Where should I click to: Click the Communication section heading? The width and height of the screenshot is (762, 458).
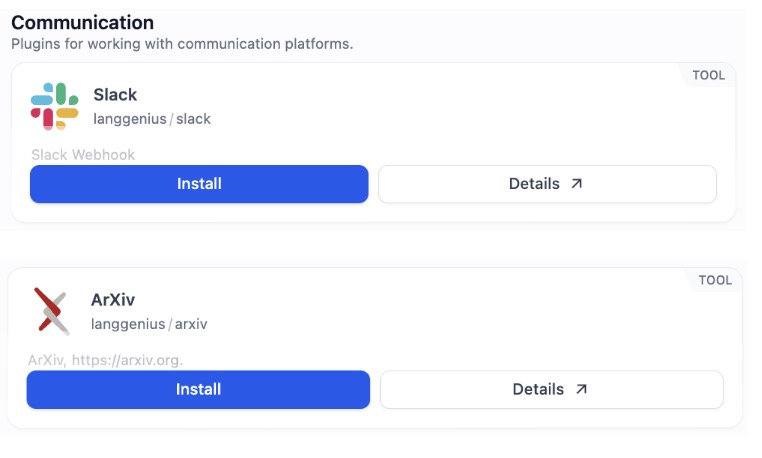click(82, 22)
